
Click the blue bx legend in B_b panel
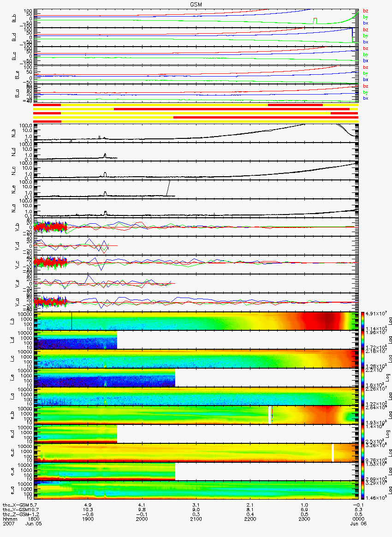pyautogui.click(x=366, y=23)
